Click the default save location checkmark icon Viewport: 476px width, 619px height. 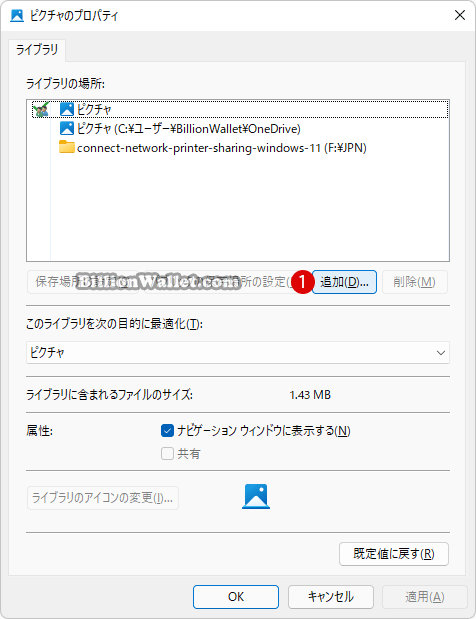41,110
